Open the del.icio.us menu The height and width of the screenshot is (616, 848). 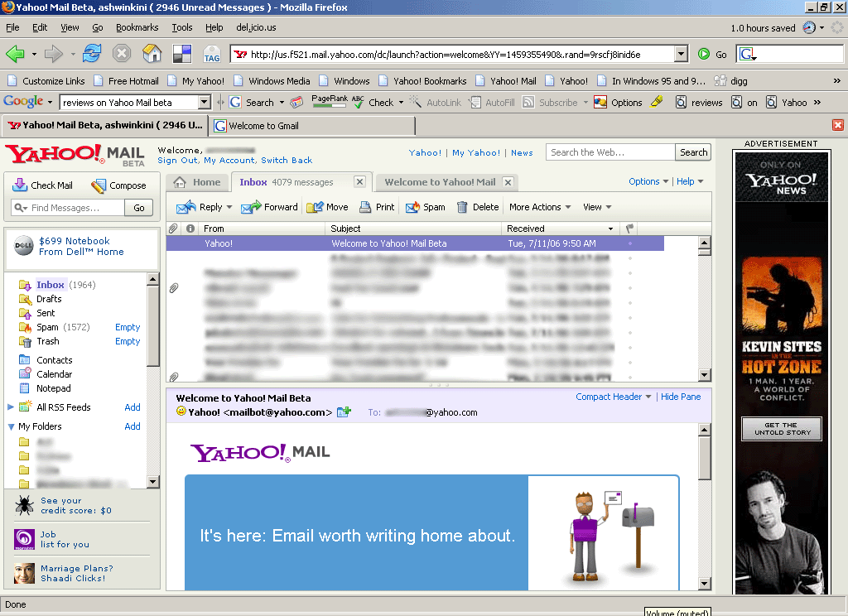[x=256, y=27]
